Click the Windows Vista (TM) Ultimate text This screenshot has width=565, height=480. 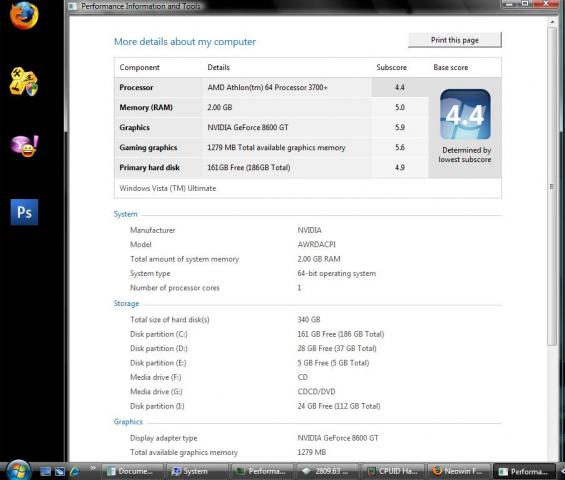(168, 188)
